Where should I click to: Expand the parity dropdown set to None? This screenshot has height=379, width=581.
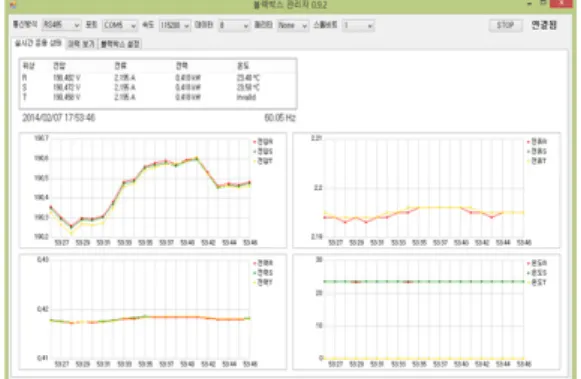(293, 25)
